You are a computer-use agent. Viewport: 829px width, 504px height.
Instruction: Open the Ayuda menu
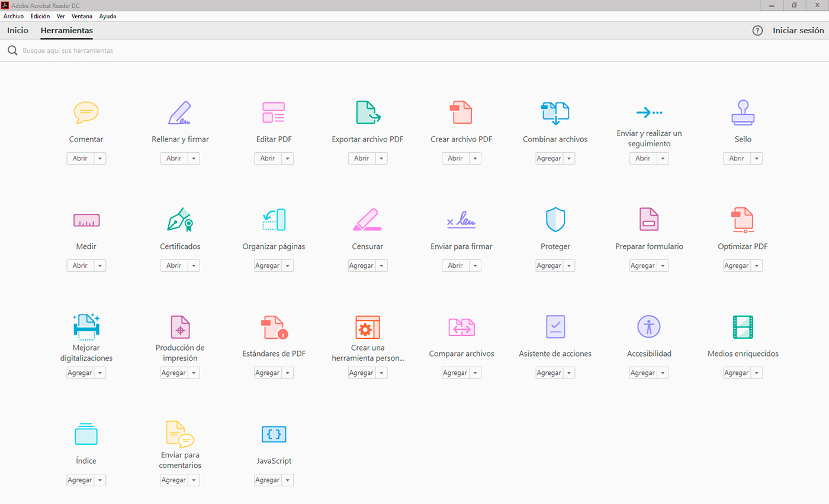pos(108,17)
